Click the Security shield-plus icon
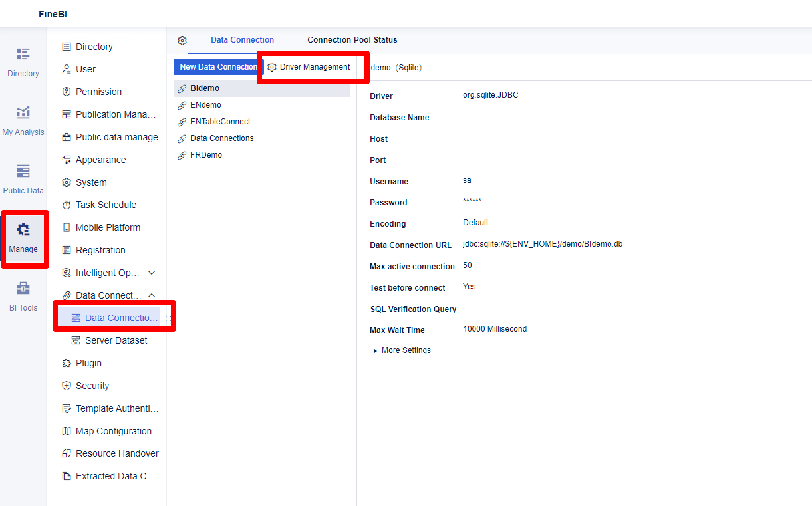The width and height of the screenshot is (812, 506). point(67,386)
